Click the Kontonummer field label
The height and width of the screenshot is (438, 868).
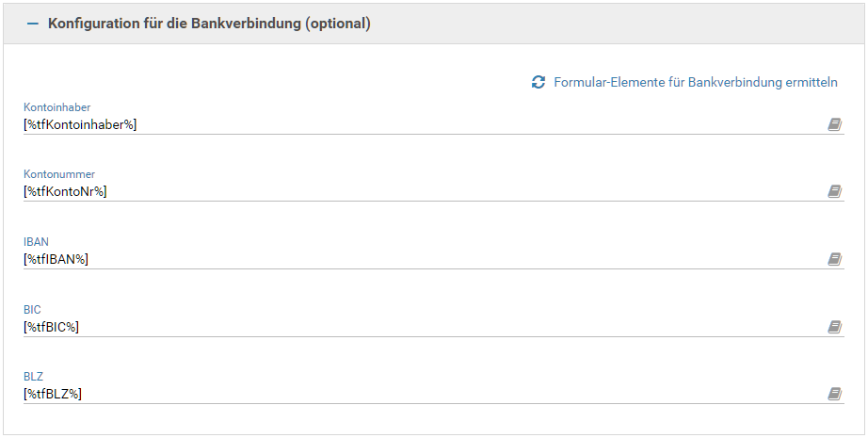point(59,174)
